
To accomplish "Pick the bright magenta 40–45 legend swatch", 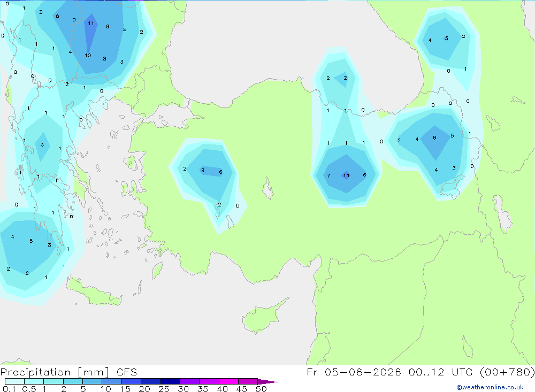I will tap(228, 381).
